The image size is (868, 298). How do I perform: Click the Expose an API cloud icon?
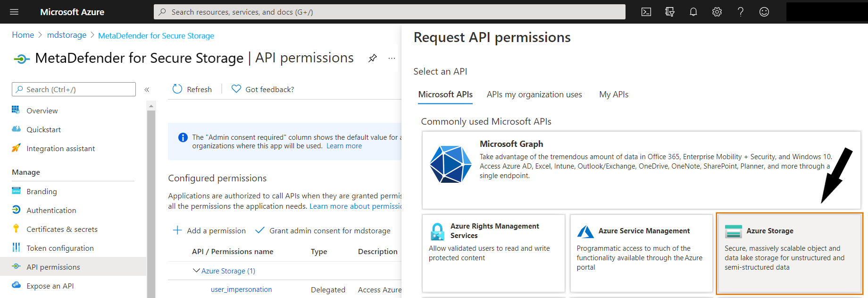pyautogui.click(x=16, y=285)
